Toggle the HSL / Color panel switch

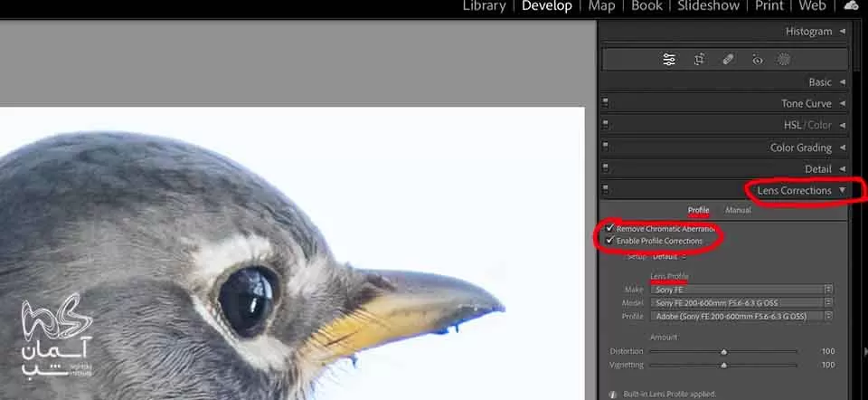coord(605,125)
